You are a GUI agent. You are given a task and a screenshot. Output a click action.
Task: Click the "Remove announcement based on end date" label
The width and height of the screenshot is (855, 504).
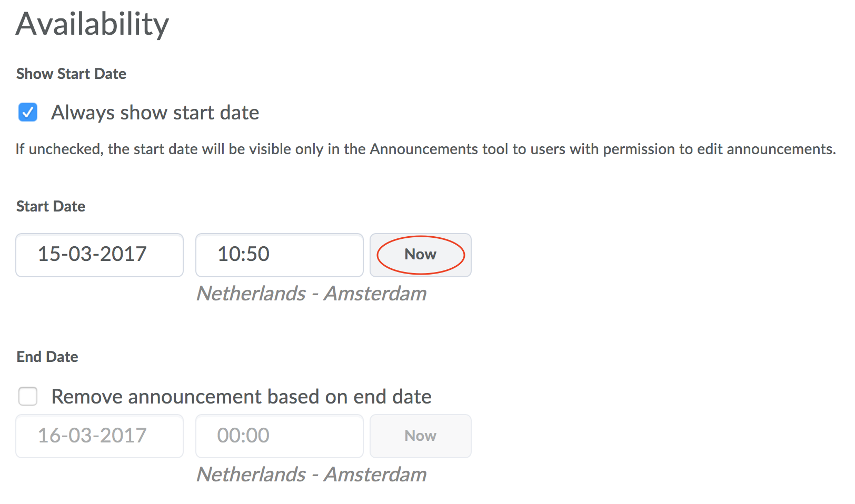click(241, 397)
